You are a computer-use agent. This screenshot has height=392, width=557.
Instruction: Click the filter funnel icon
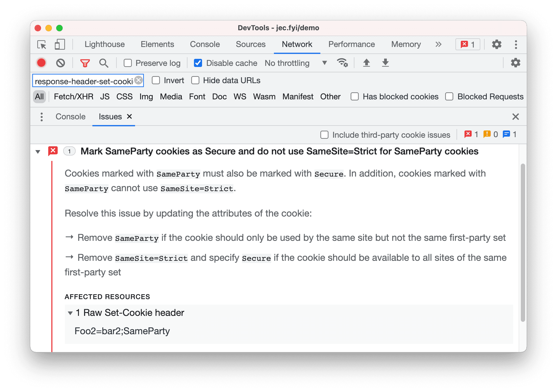pyautogui.click(x=85, y=63)
